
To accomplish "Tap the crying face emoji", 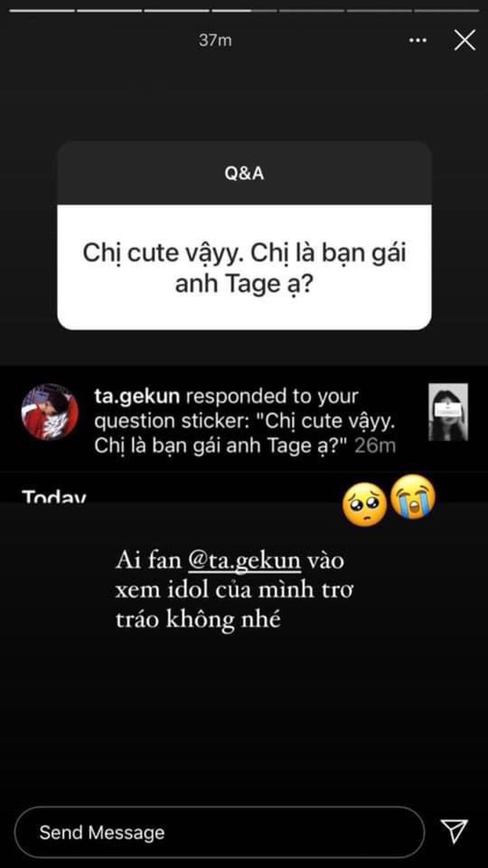I will point(412,497).
